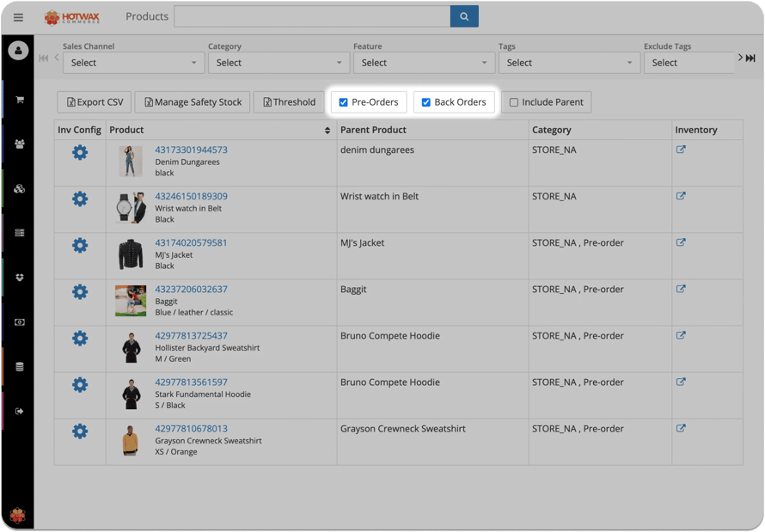
Task: Open product link 42977810678013
Action: point(191,429)
